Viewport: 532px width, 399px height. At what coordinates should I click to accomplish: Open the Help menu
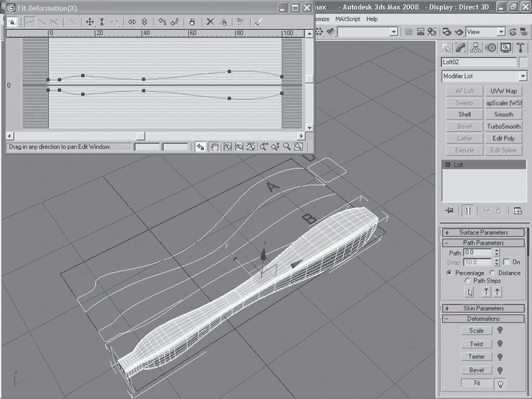pos(372,19)
